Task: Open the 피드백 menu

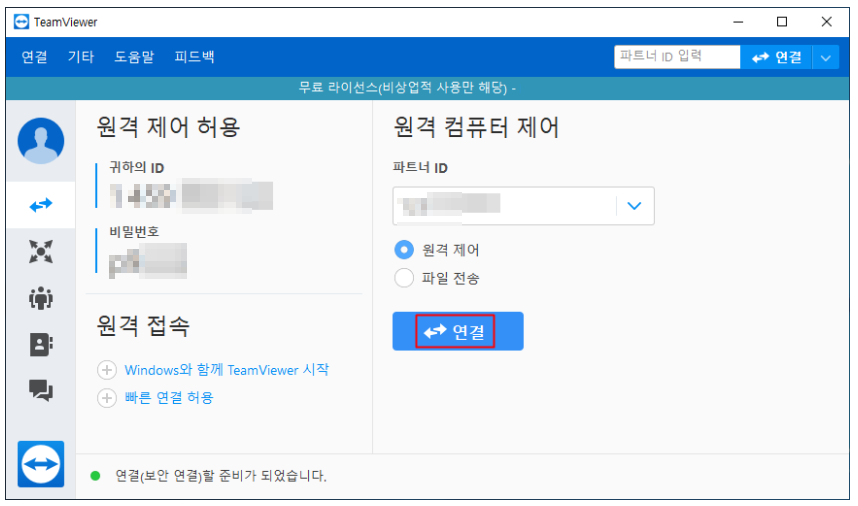Action: point(194,57)
